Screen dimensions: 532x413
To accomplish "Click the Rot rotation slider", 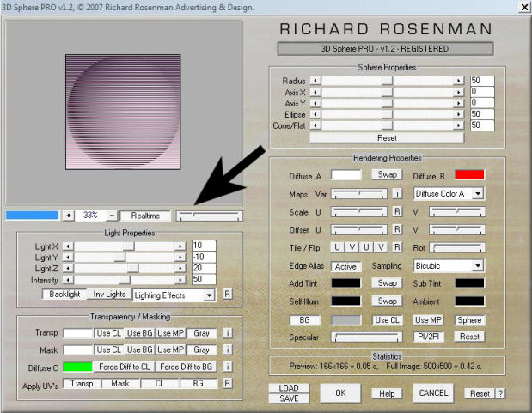I will (x=457, y=247).
